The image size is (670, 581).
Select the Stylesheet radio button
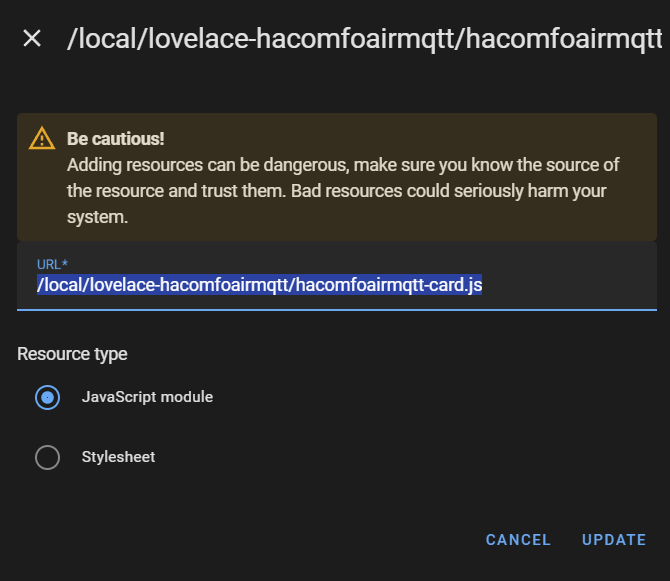click(x=47, y=457)
